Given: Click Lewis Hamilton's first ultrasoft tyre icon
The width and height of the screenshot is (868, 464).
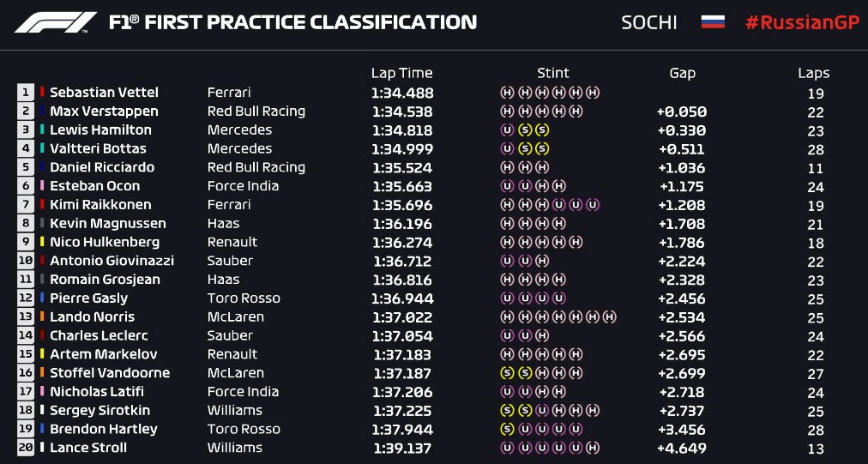Looking at the screenshot, I should [507, 130].
